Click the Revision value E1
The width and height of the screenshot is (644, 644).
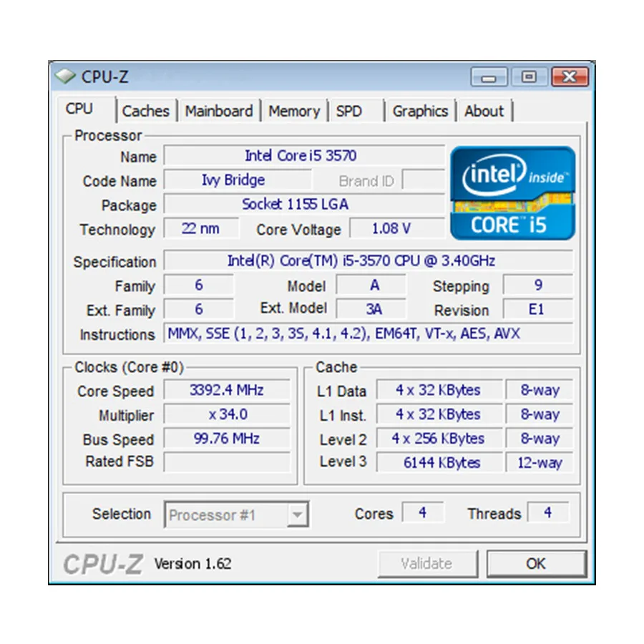tap(538, 309)
